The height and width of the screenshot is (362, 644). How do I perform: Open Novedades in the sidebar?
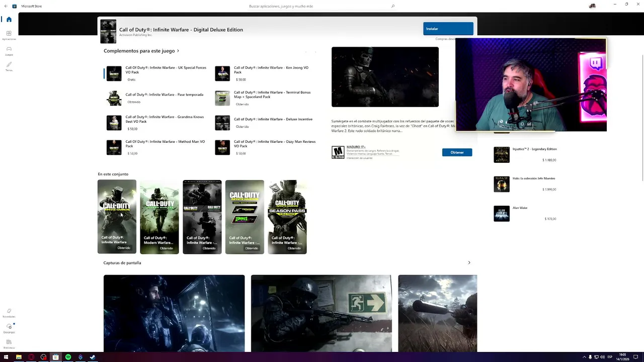[x=9, y=313]
